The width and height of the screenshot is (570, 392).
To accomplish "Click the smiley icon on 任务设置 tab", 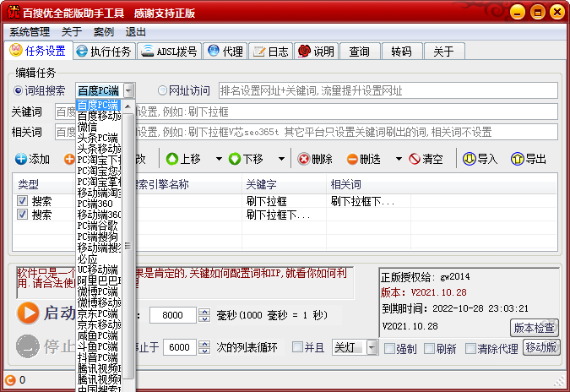I will (x=16, y=50).
